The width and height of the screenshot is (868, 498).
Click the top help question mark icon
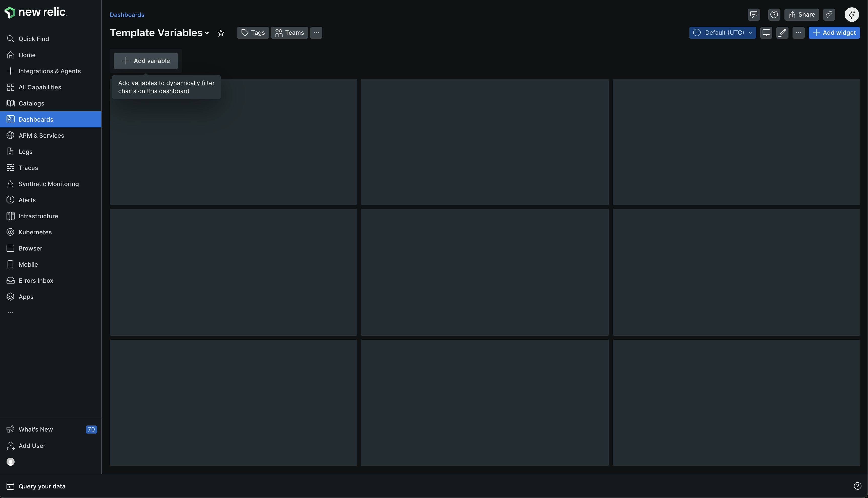[x=774, y=15]
